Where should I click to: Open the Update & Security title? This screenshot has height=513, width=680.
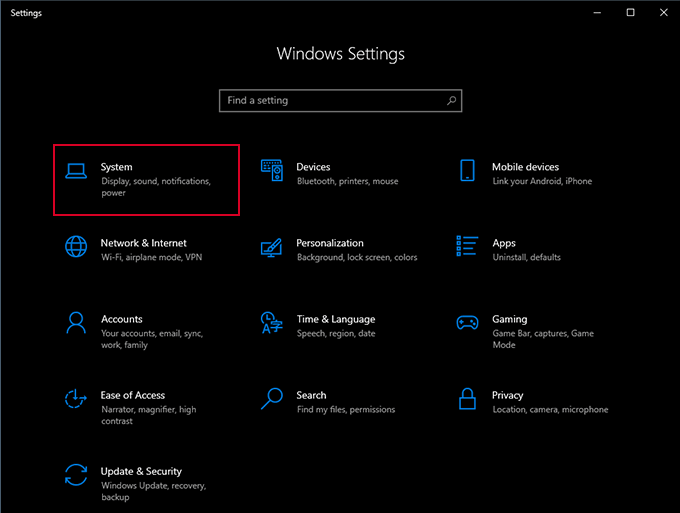141,471
